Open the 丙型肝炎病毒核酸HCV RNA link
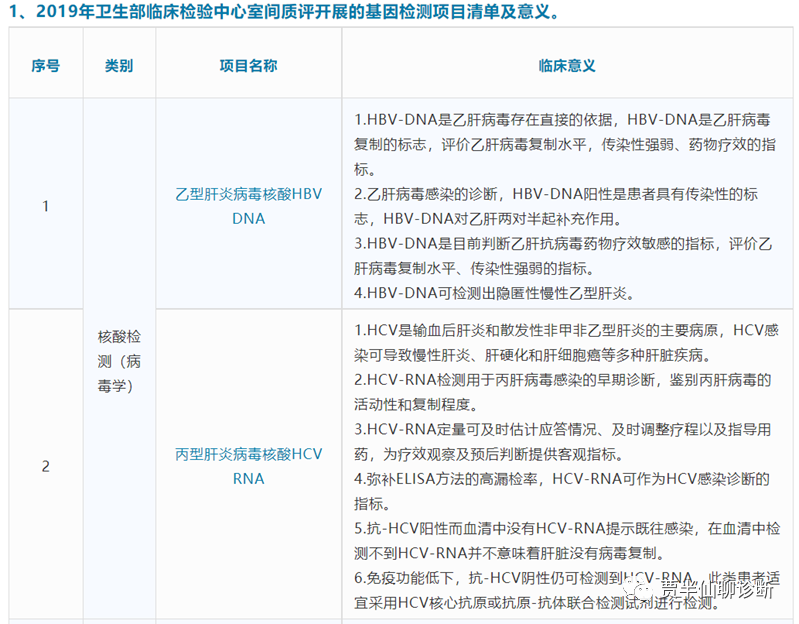 249,465
